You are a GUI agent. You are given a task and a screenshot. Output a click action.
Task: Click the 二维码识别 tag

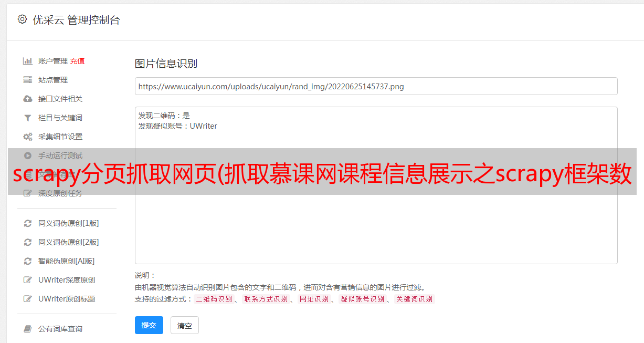pyautogui.click(x=214, y=299)
